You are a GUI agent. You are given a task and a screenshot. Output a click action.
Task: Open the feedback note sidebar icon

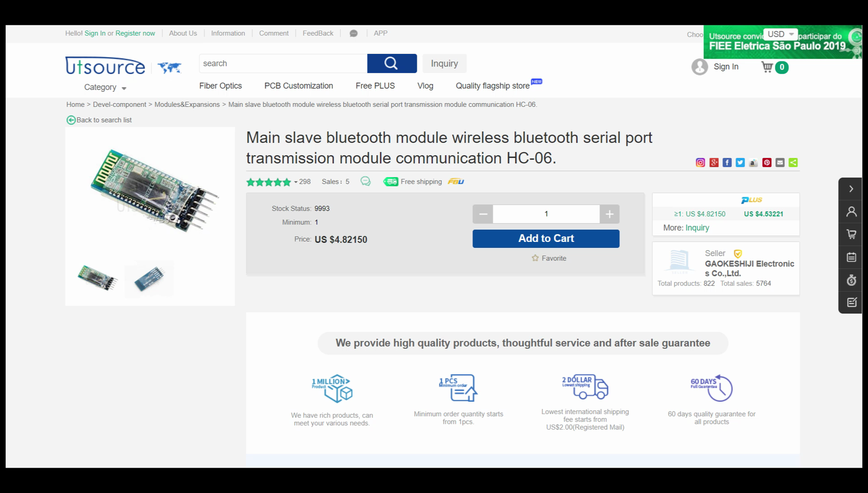click(x=851, y=302)
